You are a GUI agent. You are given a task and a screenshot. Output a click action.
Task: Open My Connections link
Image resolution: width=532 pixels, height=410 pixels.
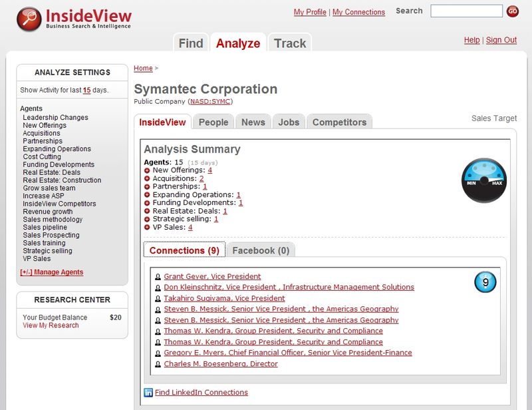[x=358, y=12]
